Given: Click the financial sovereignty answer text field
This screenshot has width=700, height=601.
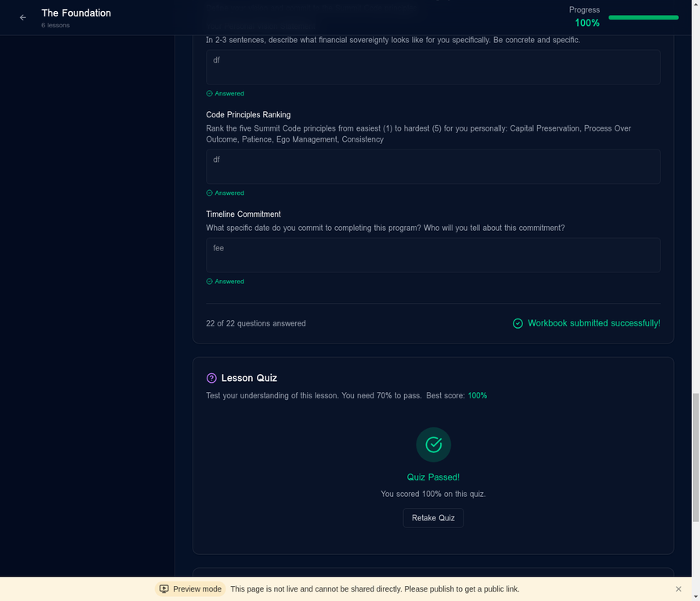Looking at the screenshot, I should coord(433,67).
